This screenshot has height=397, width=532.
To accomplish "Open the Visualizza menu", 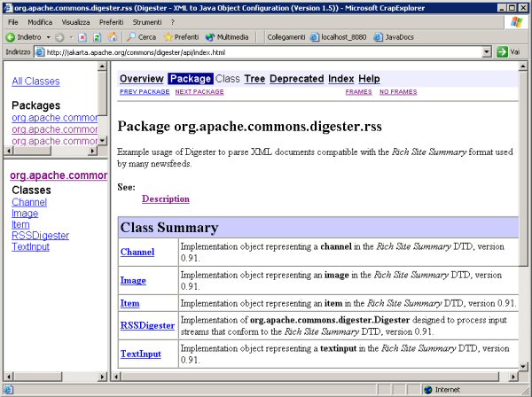I will tap(75, 22).
